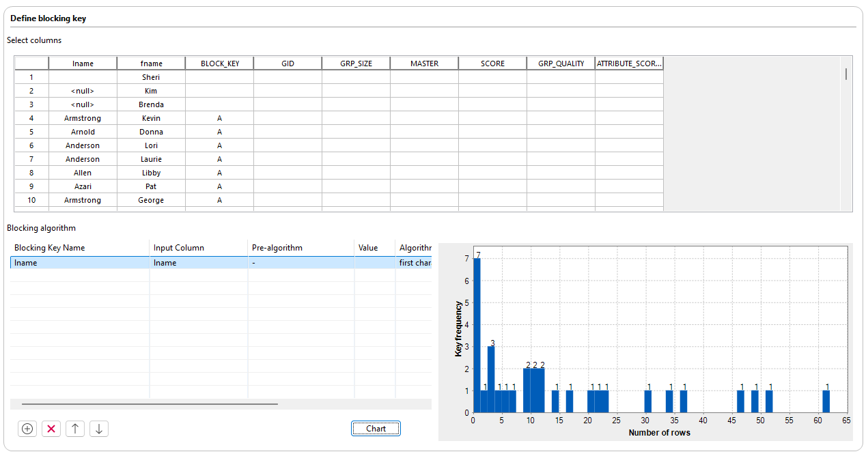The width and height of the screenshot is (868, 454).
Task: Click the red delete row icon
Action: (x=51, y=429)
